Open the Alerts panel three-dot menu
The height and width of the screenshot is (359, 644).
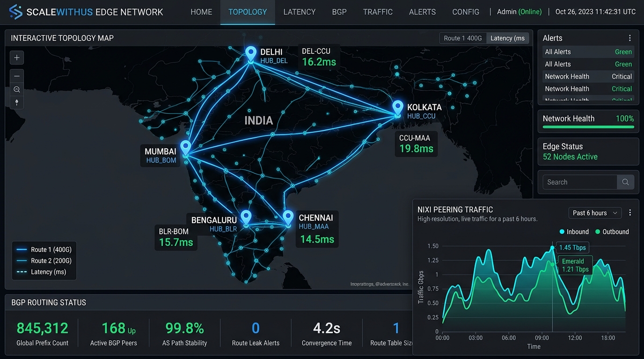click(629, 38)
